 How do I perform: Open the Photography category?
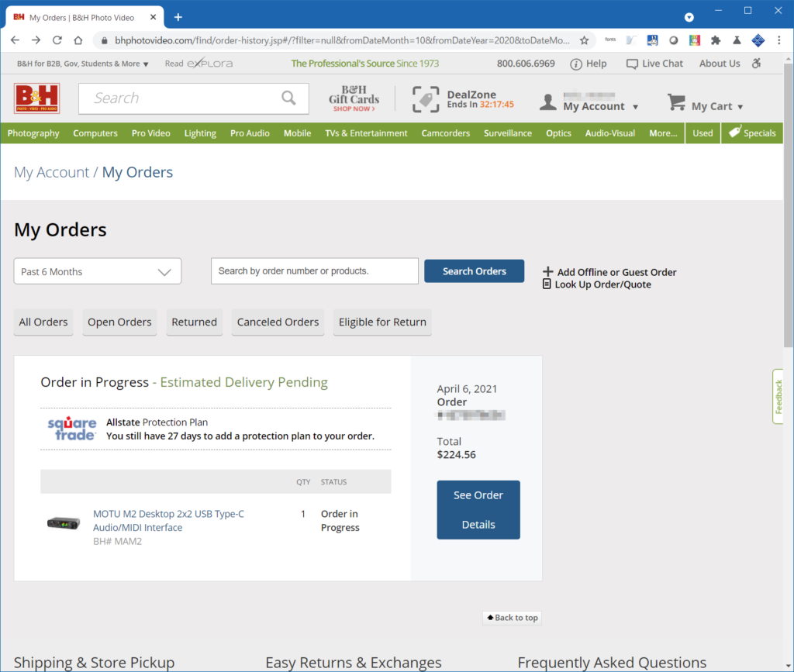coord(33,133)
